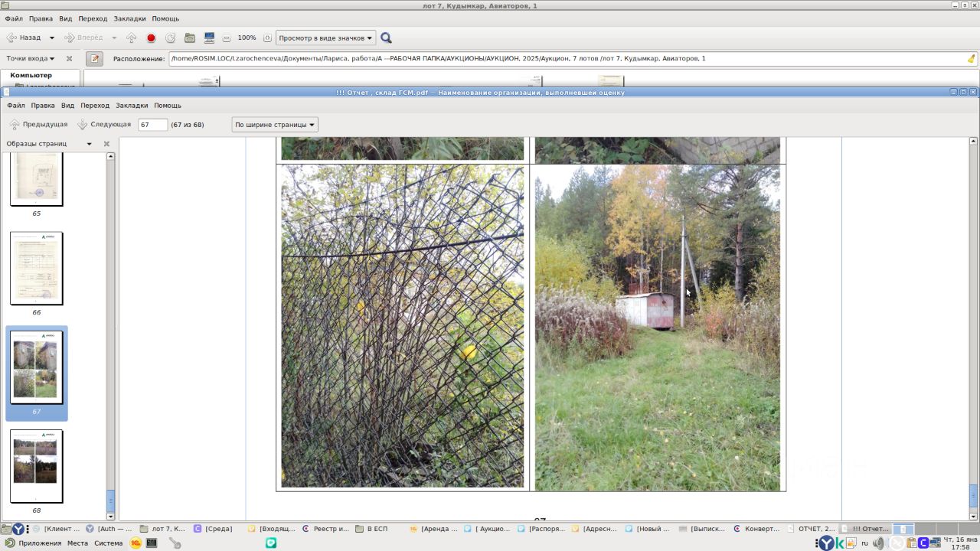Open the Места menu in the panel
The width and height of the screenshot is (980, 551).
77,543
